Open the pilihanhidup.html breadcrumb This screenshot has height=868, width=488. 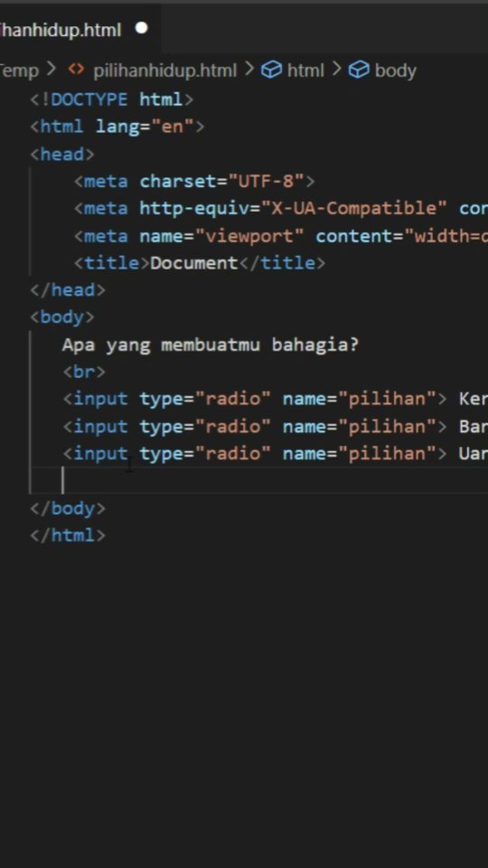pyautogui.click(x=164, y=71)
